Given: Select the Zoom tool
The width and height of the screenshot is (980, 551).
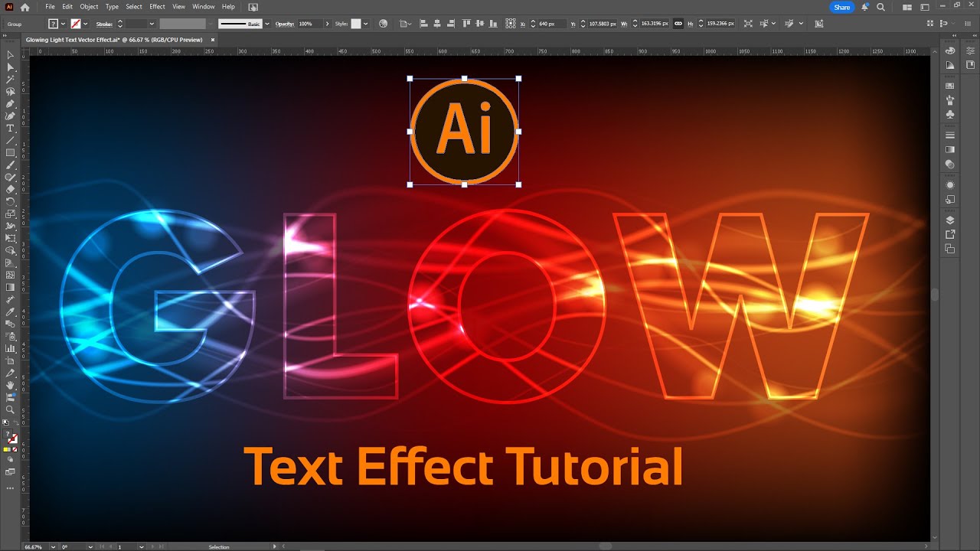Looking at the screenshot, I should pos(10,409).
